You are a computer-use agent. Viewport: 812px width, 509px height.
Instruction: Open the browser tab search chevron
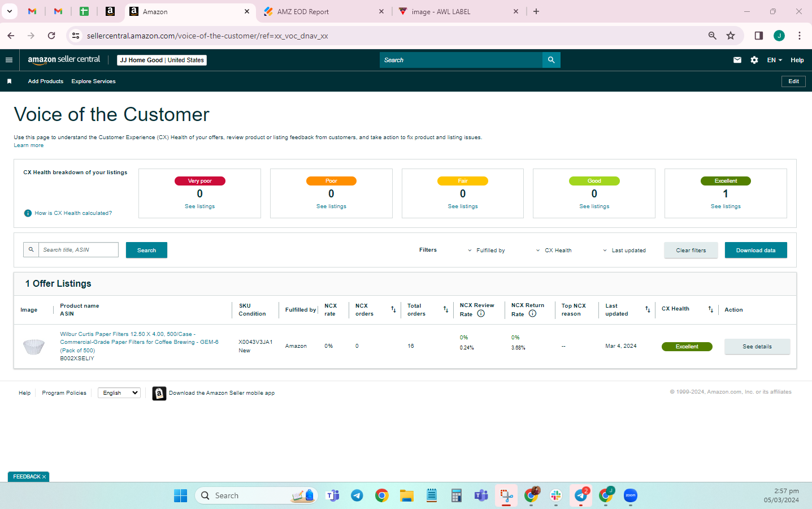[10, 11]
